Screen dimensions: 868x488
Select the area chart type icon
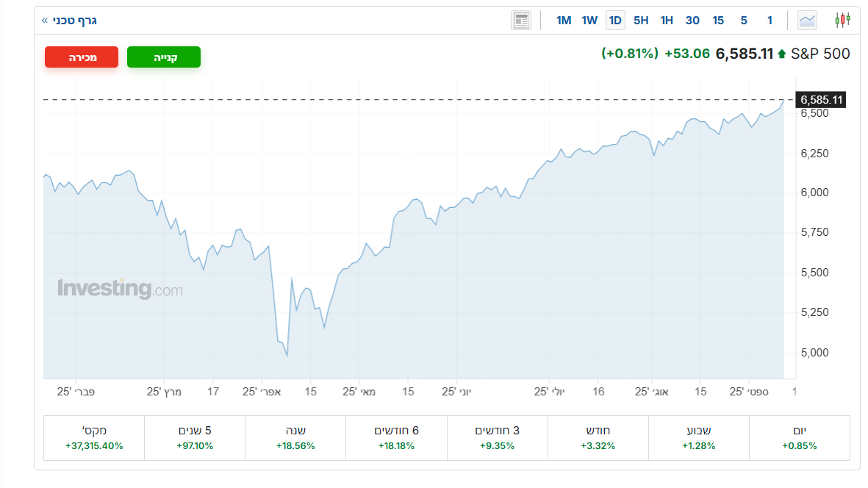point(808,20)
